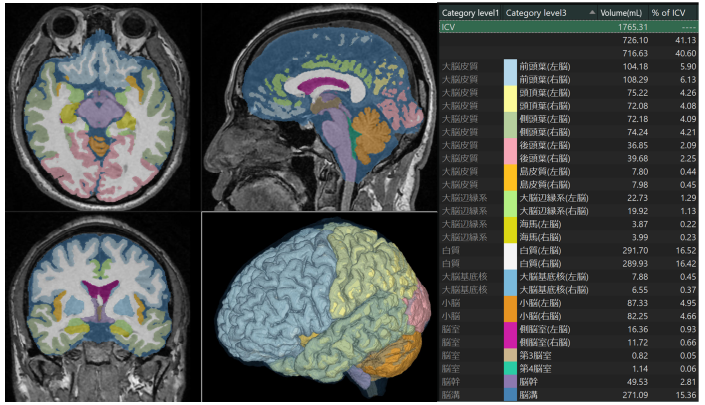Click the volume value 74.24
705x405 pixels.
[x=638, y=132]
